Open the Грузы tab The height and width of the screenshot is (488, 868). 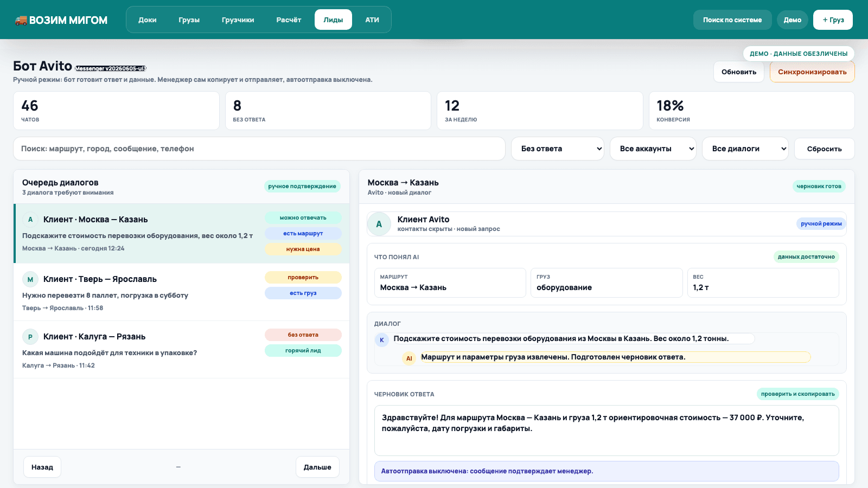tap(189, 20)
